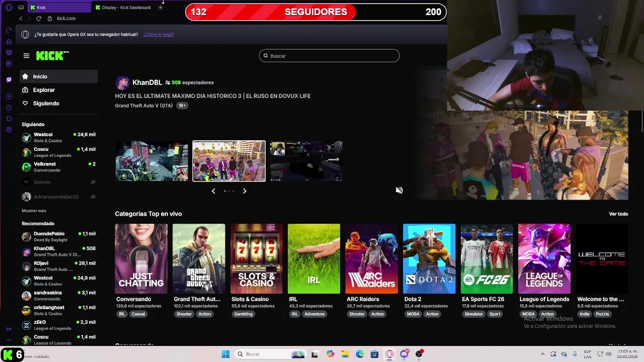Switch to the Kick tab
Viewport: 644px width, 362px height.
[x=59, y=8]
